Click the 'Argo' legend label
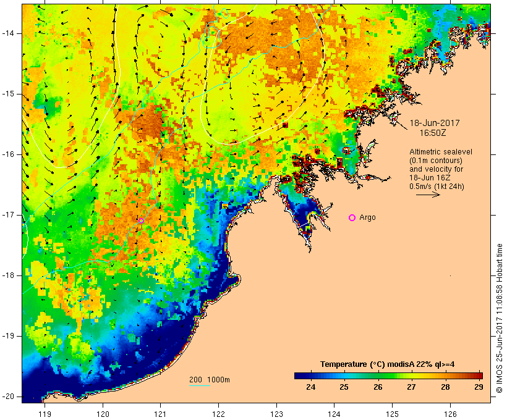The height and width of the screenshot is (420, 507). click(368, 217)
